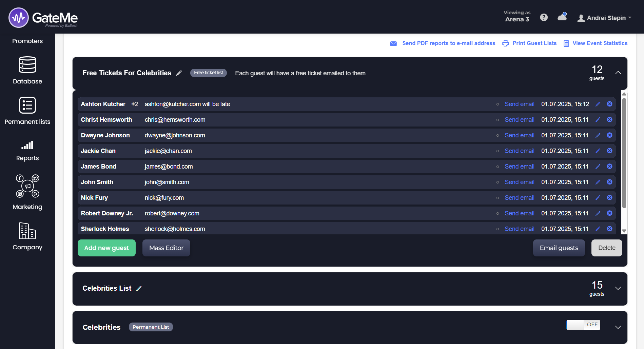Click the status circle on Dwayne Johnson row
644x349 pixels.
[497, 135]
